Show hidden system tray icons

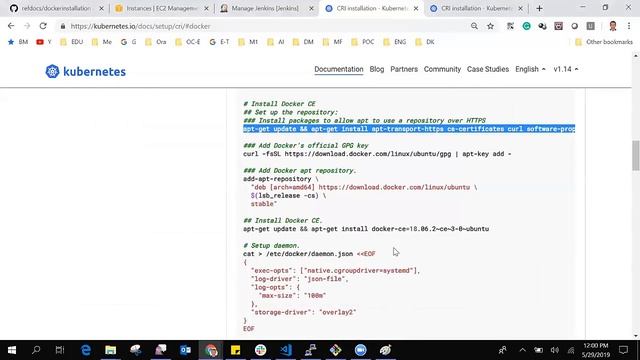click(x=522, y=350)
